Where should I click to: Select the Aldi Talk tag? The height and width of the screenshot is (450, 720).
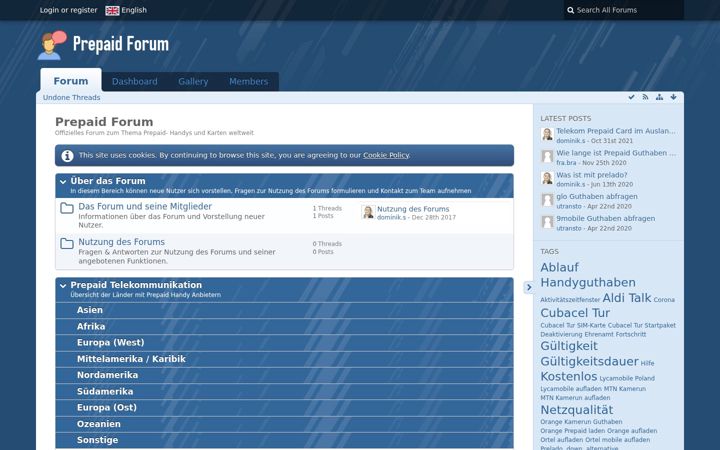(x=626, y=298)
